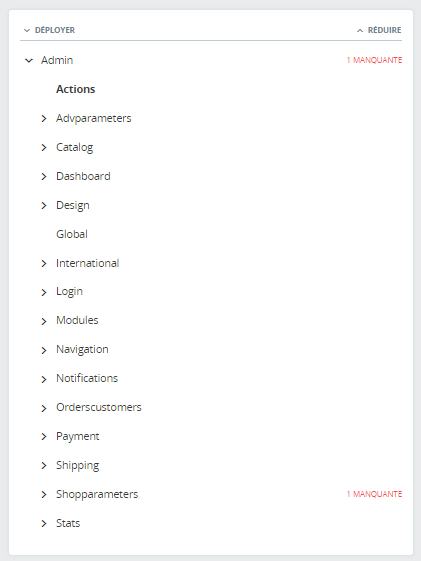Click the Admin 1 manquante badge
This screenshot has width=421, height=561.
coord(374,60)
